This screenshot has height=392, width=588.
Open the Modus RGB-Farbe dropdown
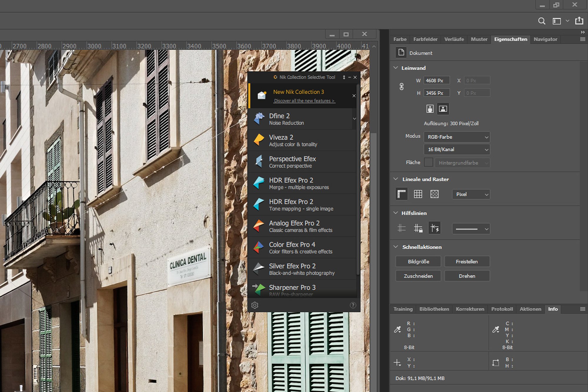tap(457, 137)
